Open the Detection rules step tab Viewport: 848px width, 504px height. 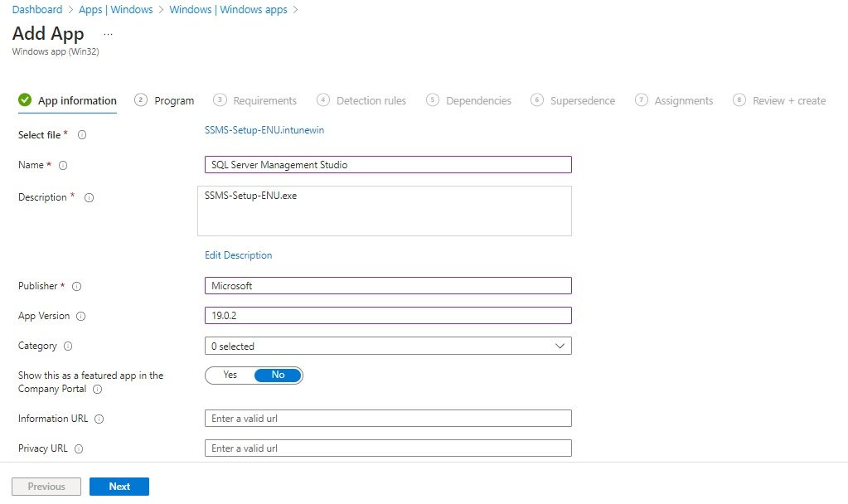(x=361, y=100)
